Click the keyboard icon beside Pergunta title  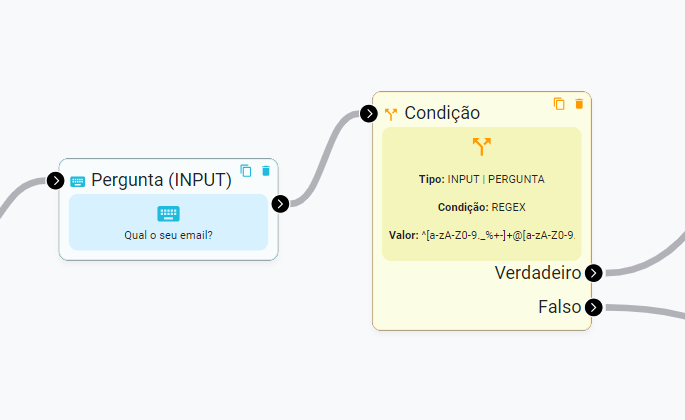pos(78,181)
